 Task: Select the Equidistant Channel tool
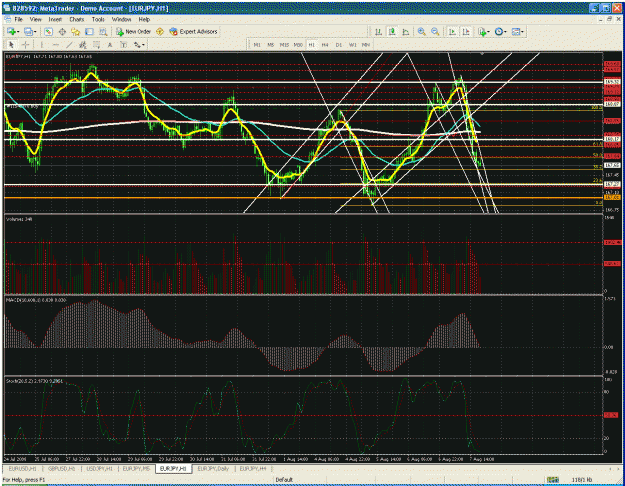(x=83, y=45)
